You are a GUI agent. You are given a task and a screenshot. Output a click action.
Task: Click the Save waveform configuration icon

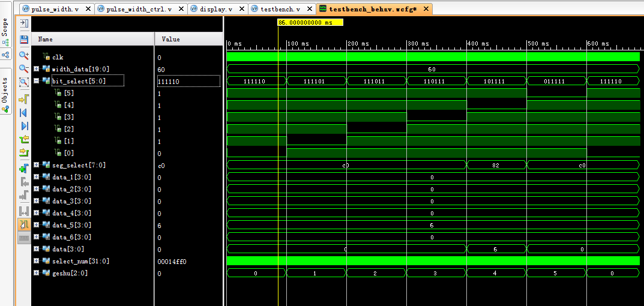coord(24,39)
